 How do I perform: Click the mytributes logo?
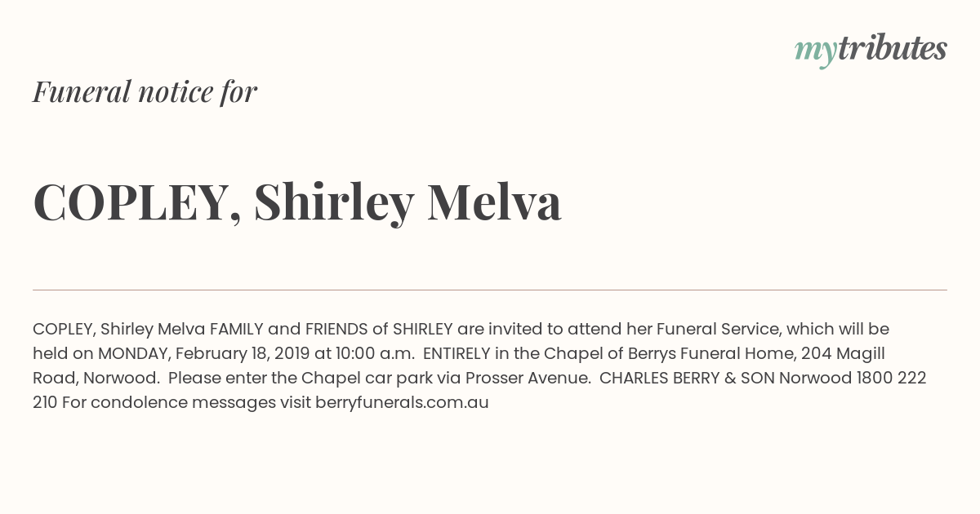pyautogui.click(x=871, y=51)
